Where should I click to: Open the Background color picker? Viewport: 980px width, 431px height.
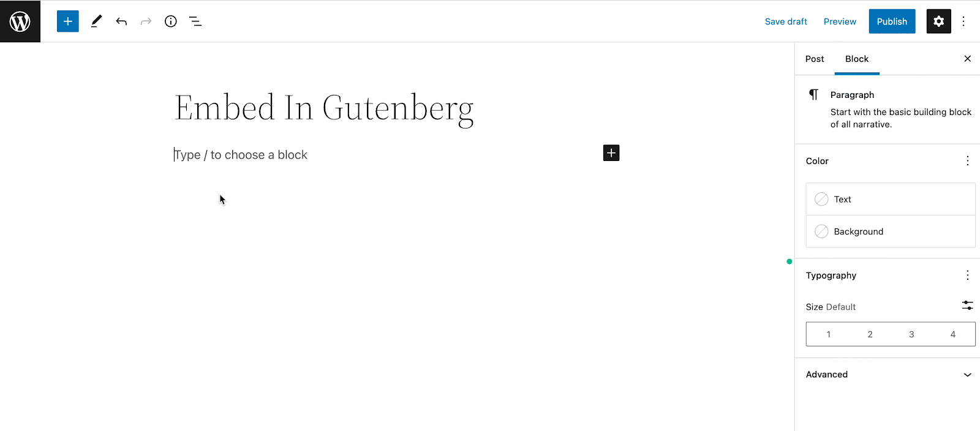[x=891, y=231]
